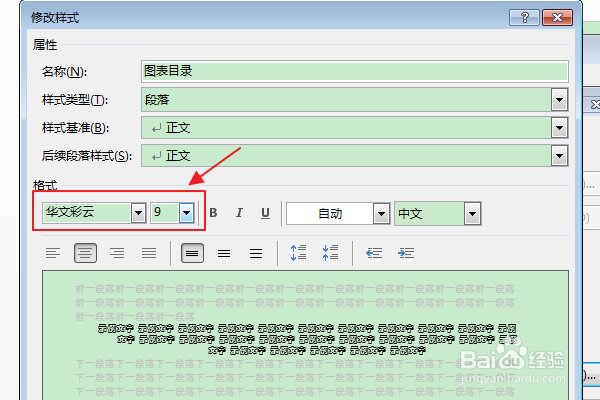Set single line spacing

(x=192, y=253)
